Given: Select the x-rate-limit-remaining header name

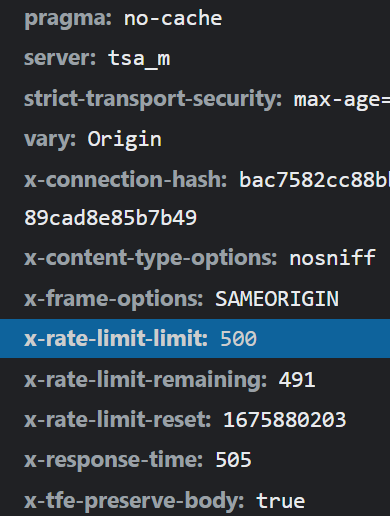Looking at the screenshot, I should [146, 380].
